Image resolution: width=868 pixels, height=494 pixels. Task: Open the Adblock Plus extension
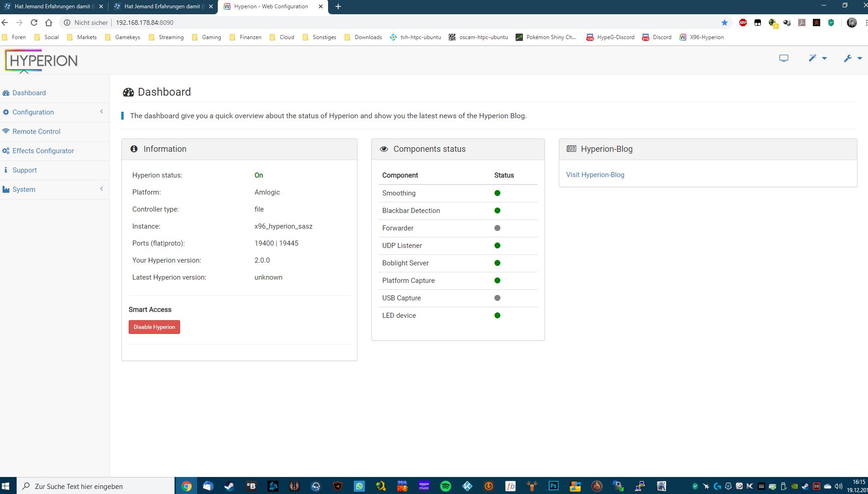[743, 23]
